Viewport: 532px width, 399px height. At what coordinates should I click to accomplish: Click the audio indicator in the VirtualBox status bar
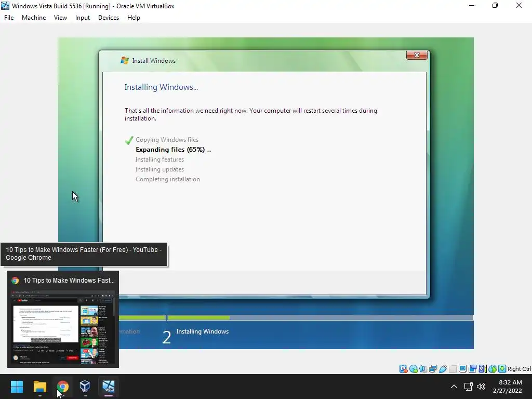pos(423,369)
